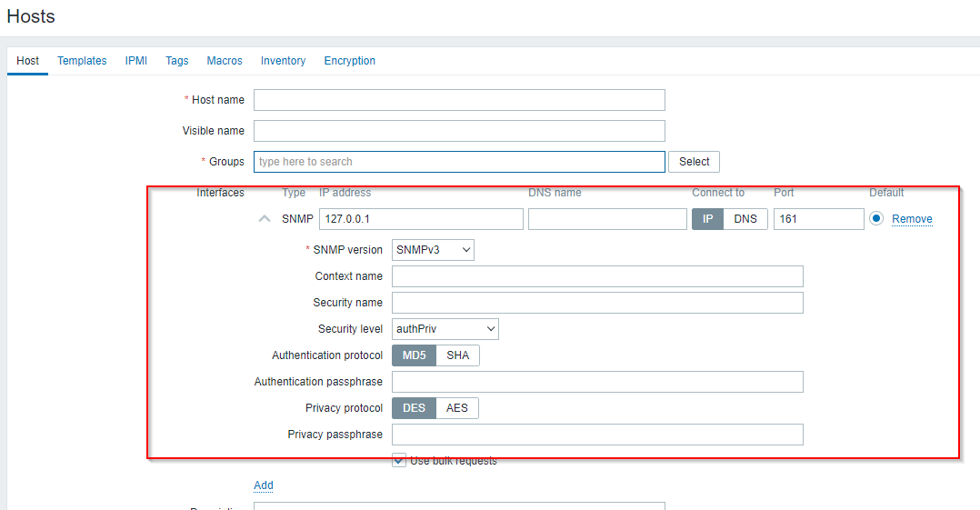Image resolution: width=980 pixels, height=510 pixels.
Task: Open the Inventory tab
Action: pyautogui.click(x=283, y=61)
